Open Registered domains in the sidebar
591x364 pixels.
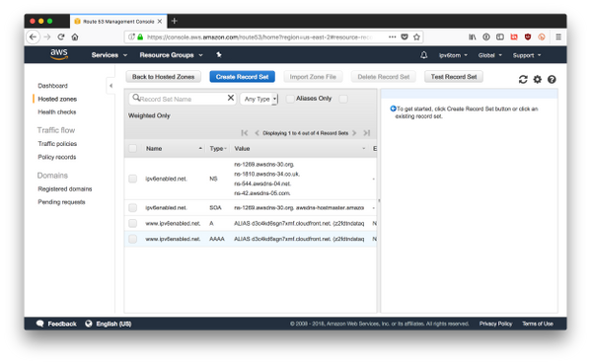point(65,188)
